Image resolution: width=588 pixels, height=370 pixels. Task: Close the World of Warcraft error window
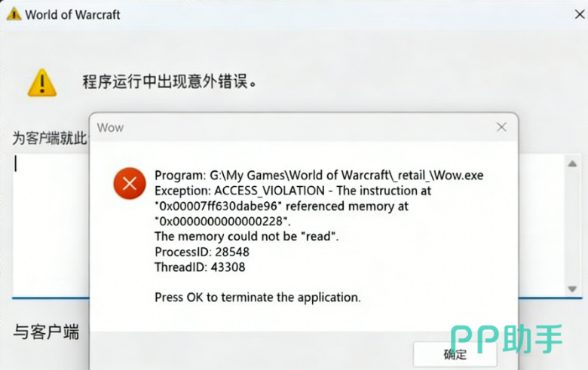(580, 14)
